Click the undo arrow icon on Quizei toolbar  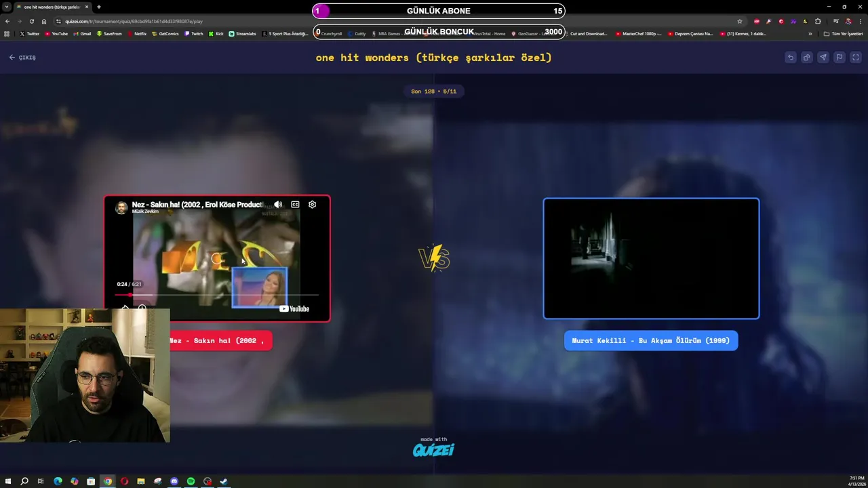click(791, 58)
